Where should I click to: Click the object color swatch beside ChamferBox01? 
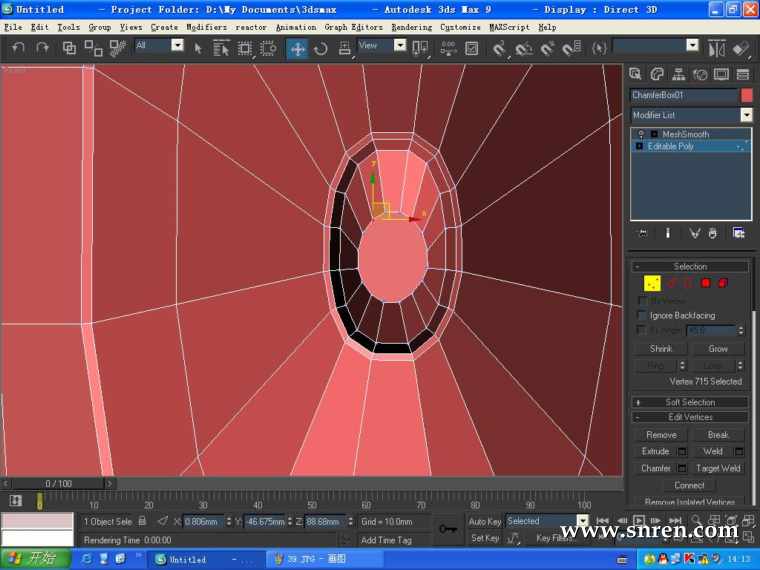click(x=746, y=95)
